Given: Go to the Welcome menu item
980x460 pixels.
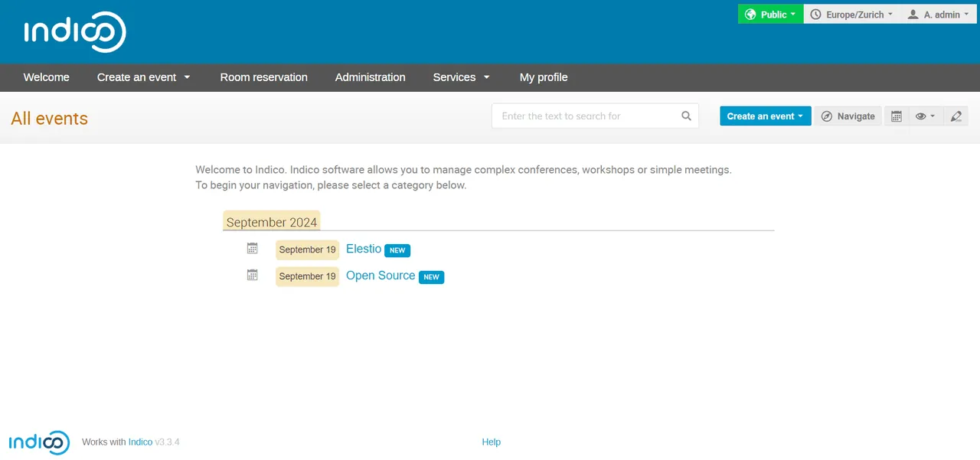Looking at the screenshot, I should pos(47,77).
